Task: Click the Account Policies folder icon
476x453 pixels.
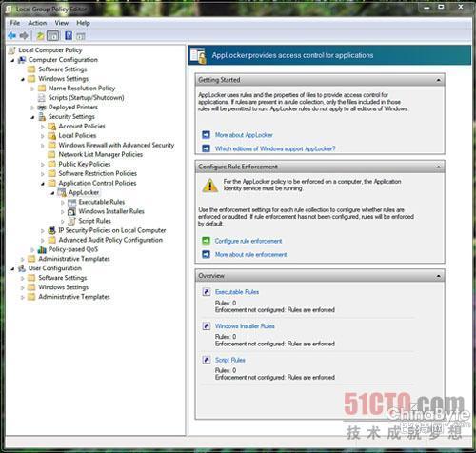Action: [51, 127]
